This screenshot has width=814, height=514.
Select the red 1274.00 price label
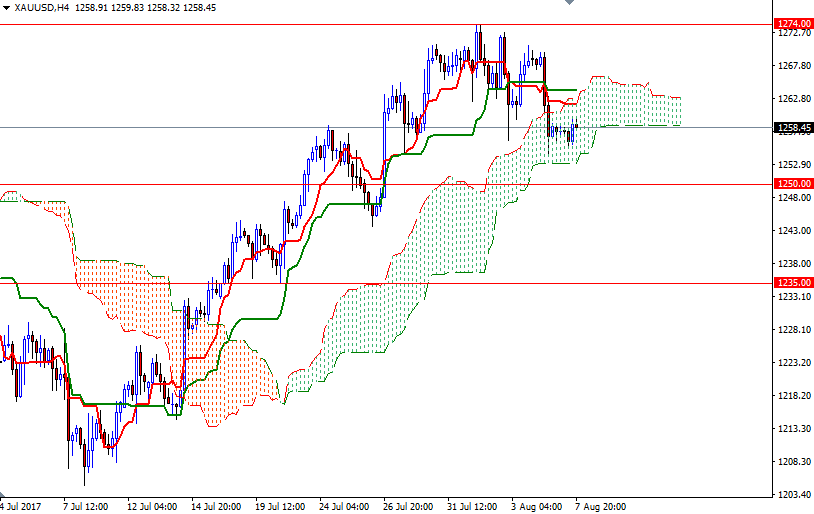point(793,23)
